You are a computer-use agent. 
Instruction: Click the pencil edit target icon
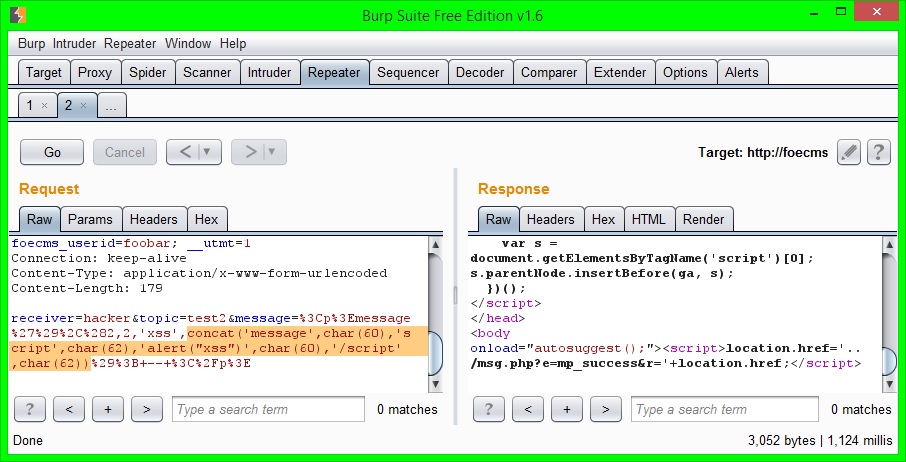[x=849, y=152]
